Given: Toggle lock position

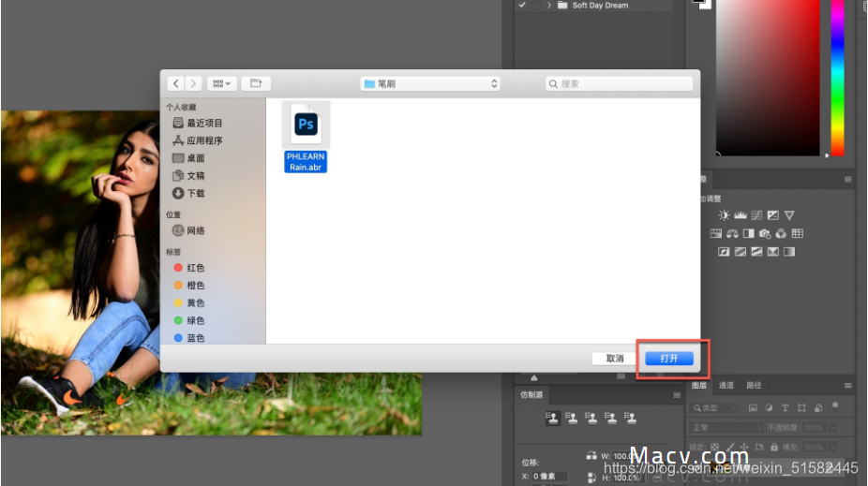Looking at the screenshot, I should [744, 447].
